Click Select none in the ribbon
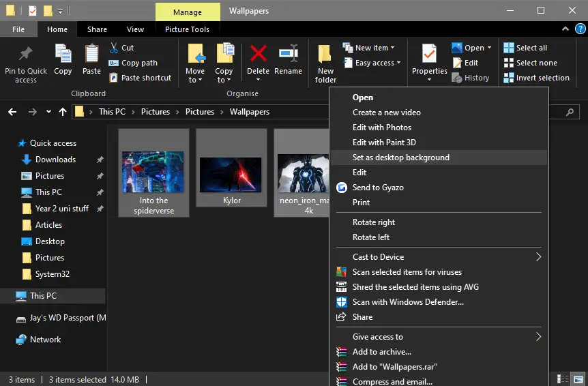 click(530, 63)
